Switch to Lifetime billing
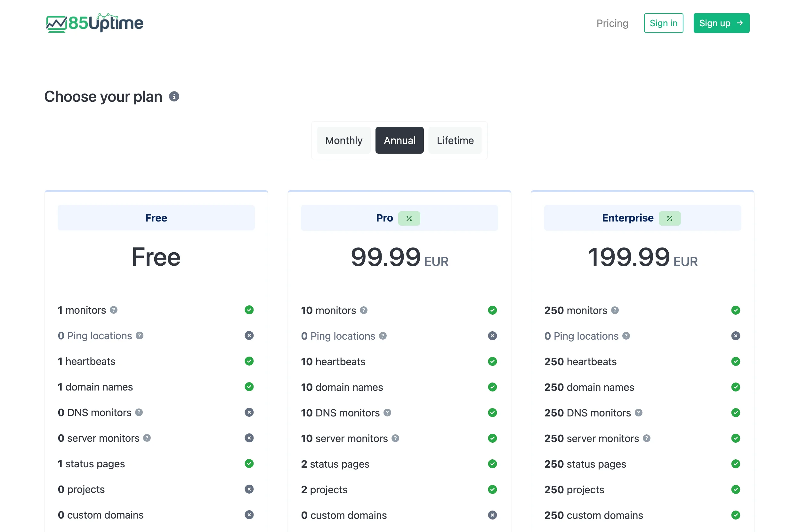 point(455,141)
